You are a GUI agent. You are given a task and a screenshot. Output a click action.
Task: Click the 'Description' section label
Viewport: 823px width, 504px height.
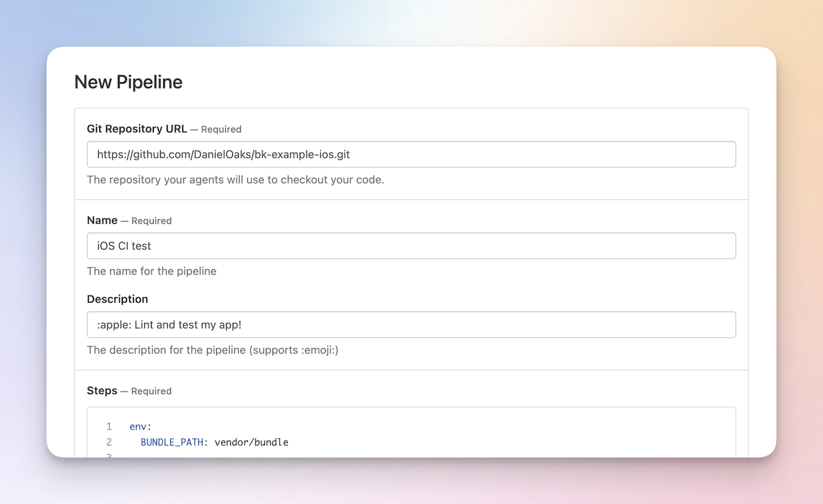coord(117,299)
